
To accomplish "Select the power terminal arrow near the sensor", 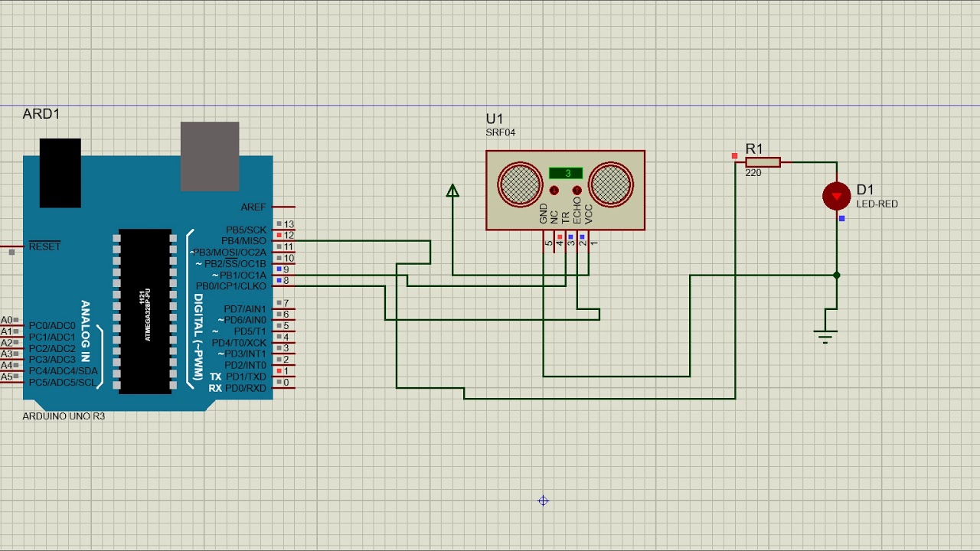I will (x=452, y=191).
